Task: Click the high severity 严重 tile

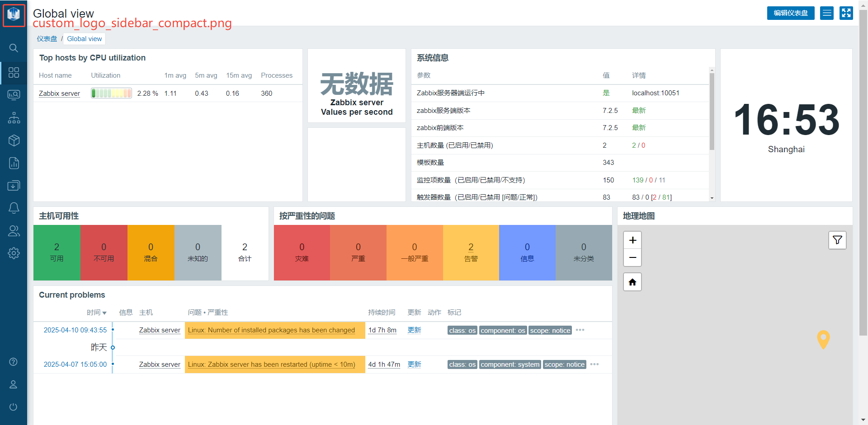Action: tap(358, 252)
